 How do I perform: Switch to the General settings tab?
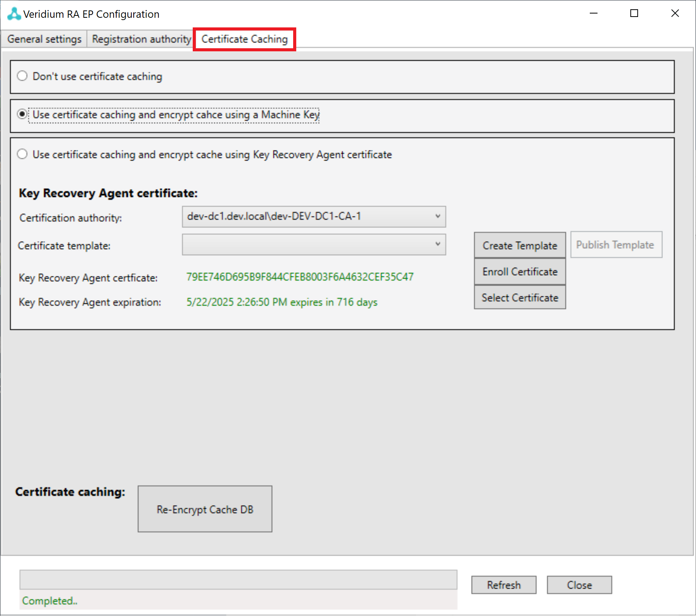[x=44, y=39]
